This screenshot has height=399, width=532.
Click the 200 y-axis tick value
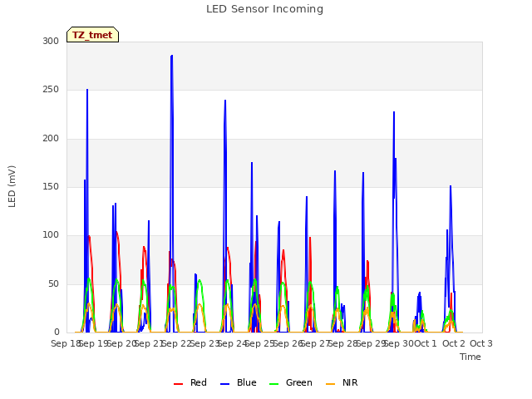pos(51,139)
